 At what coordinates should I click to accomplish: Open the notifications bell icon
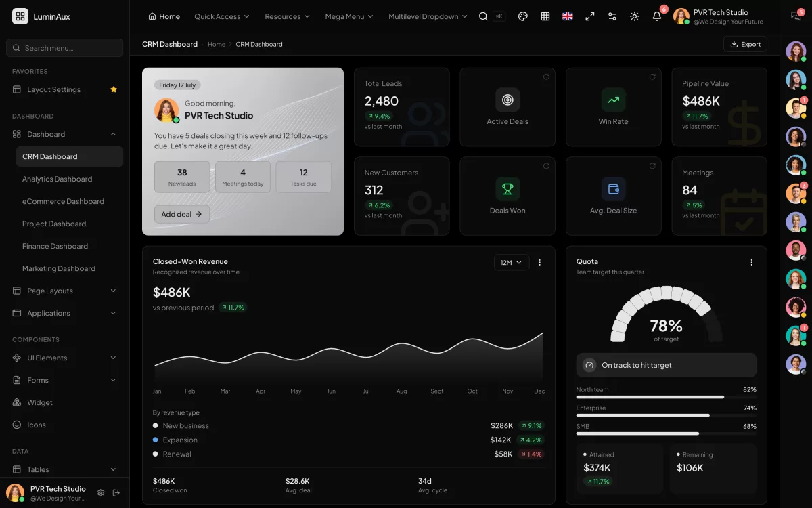(656, 16)
